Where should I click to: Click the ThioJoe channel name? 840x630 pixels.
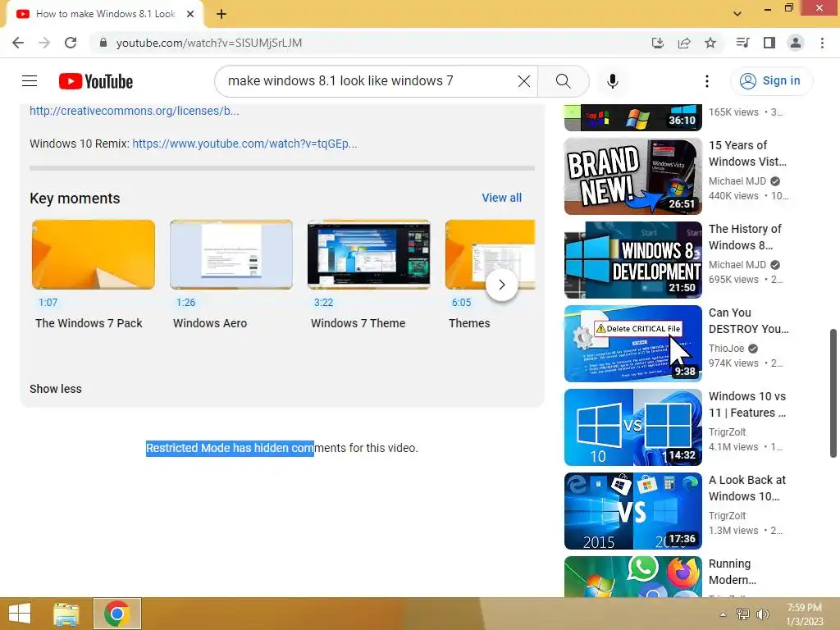(x=727, y=348)
